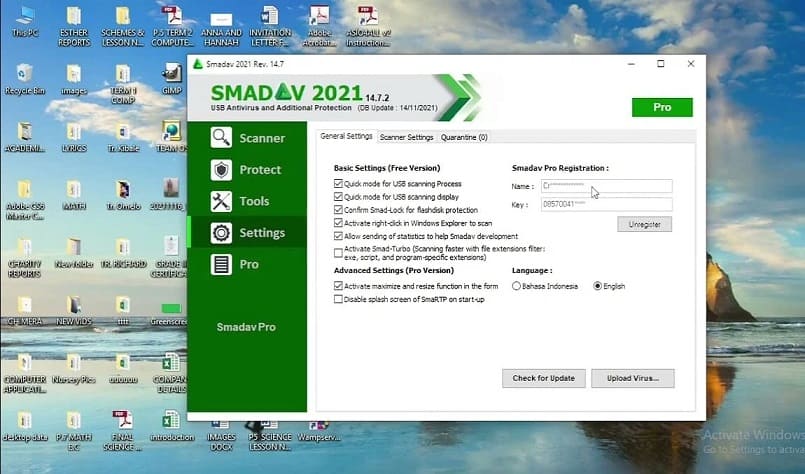
Task: Select the ASIO4ALL v2 Instruction PDF icon
Action: tap(368, 27)
